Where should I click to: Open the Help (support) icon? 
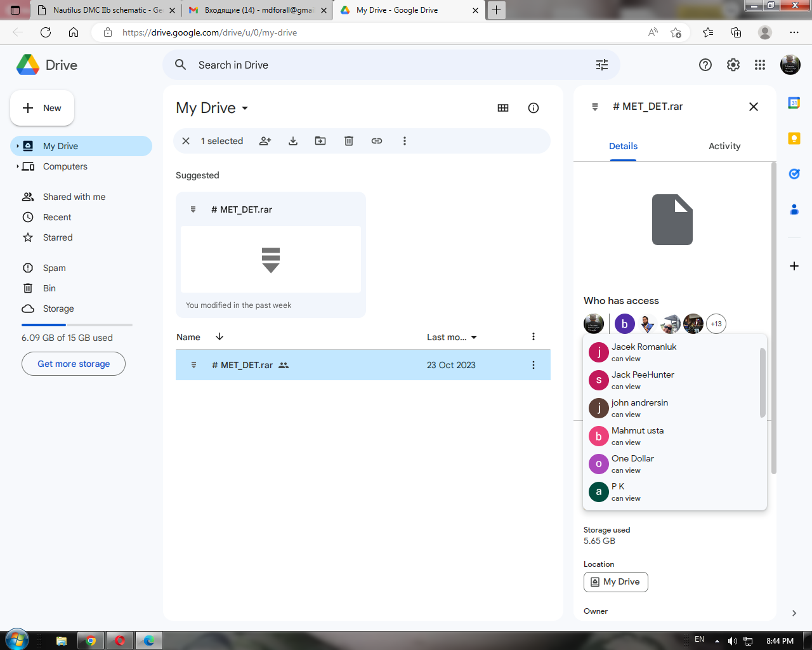point(705,65)
